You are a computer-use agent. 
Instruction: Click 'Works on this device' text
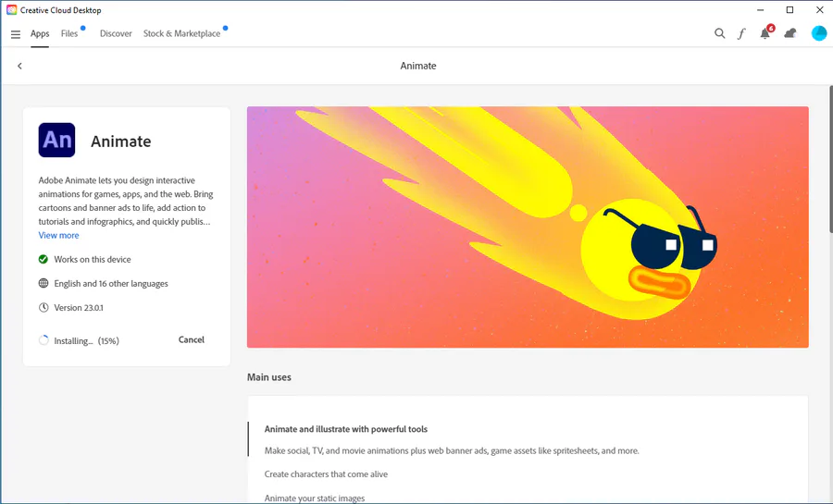coord(93,260)
